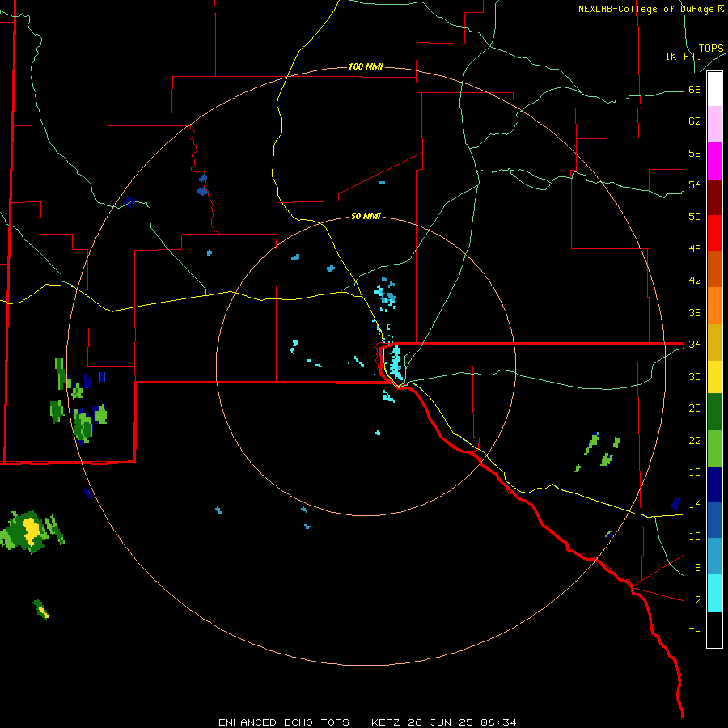Screen dimensions: 728x728
Task: Pick the yellow legend swatch
Action: coord(714,377)
